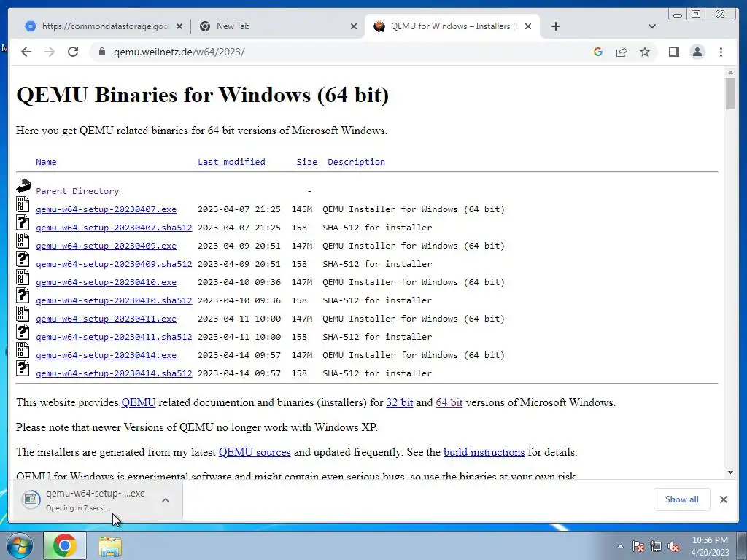The width and height of the screenshot is (747, 560).
Task: Sort listing by Description column
Action: [x=356, y=162]
